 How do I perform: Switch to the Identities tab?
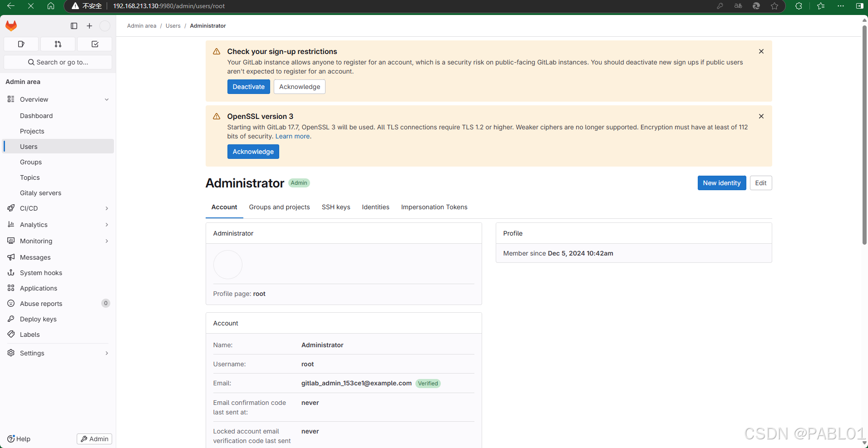[375, 207]
